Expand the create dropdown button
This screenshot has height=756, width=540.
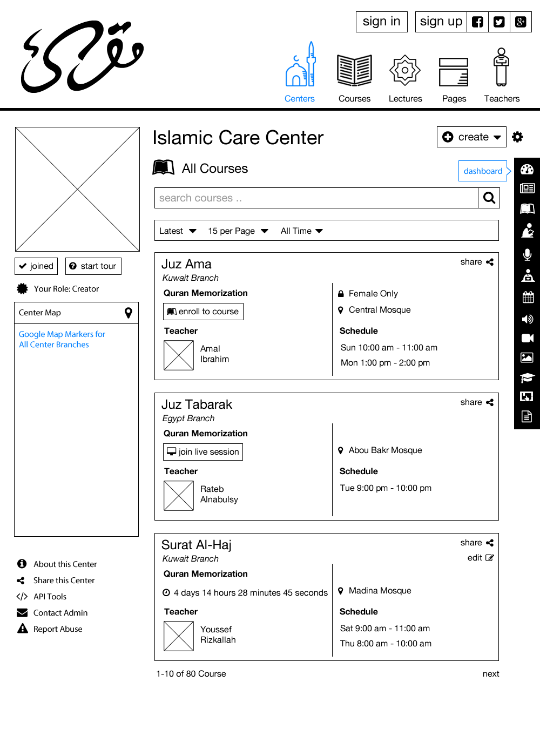[471, 137]
